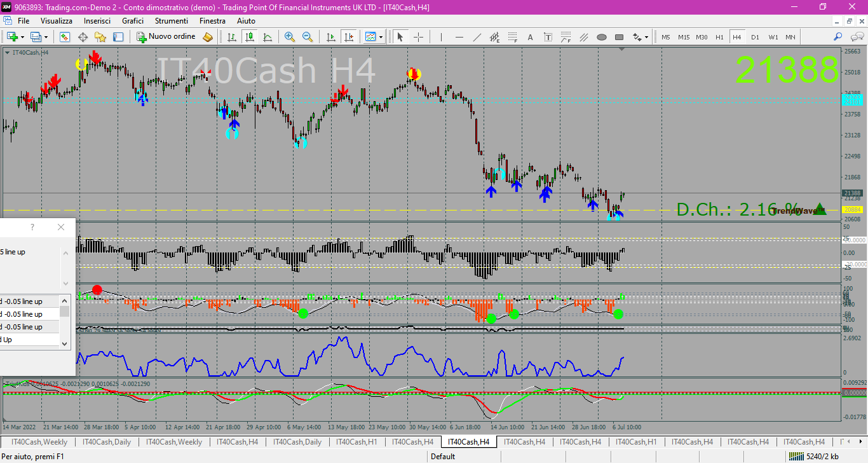Switch timeframe to H1
868x463 pixels.
[x=719, y=37]
